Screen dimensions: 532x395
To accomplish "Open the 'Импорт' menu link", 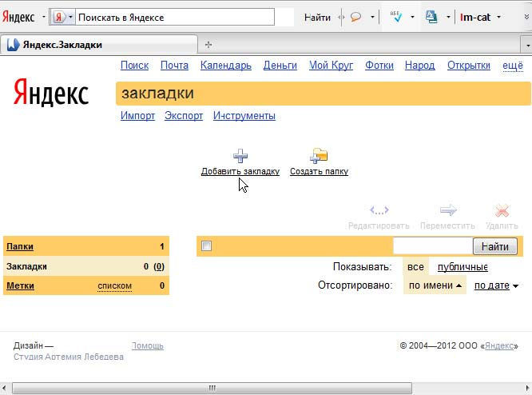I will coord(137,116).
